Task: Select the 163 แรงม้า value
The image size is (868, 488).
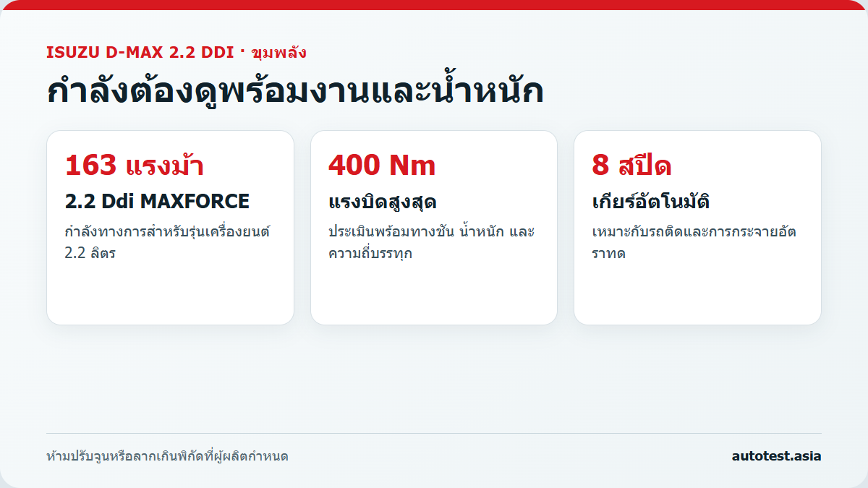Action: pyautogui.click(x=135, y=166)
